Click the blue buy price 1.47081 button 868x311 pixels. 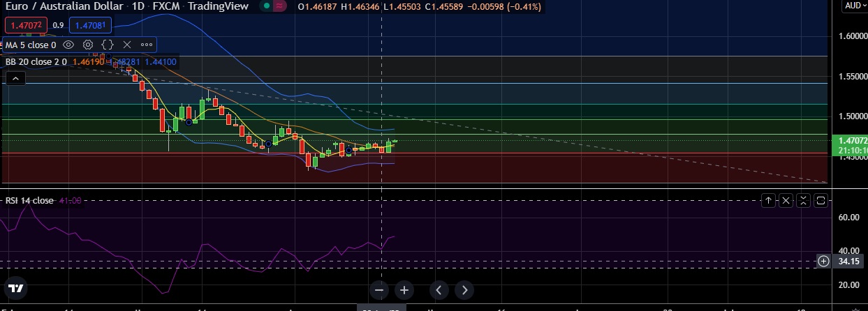click(90, 25)
